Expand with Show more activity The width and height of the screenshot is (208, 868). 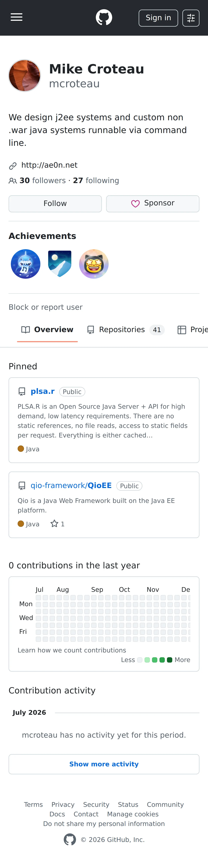point(104,764)
